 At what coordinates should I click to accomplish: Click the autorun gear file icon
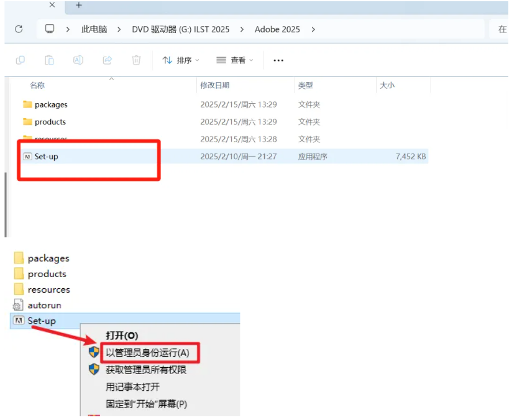coord(18,305)
